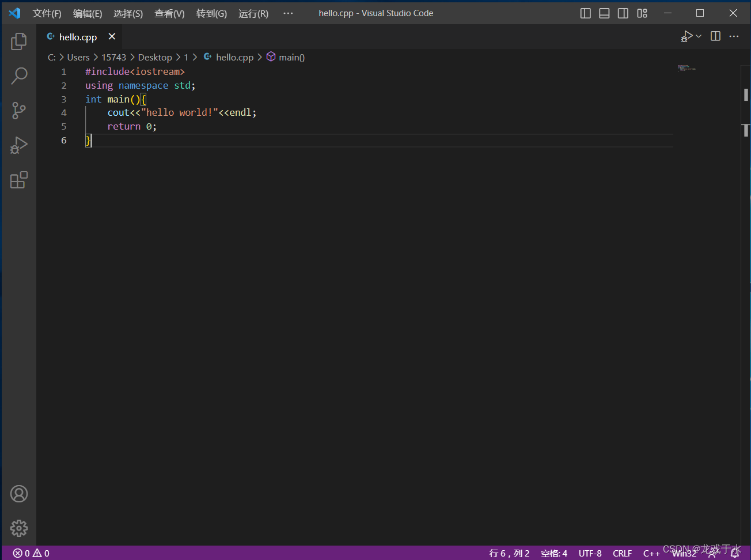Select language mode C++ in status bar

point(651,553)
